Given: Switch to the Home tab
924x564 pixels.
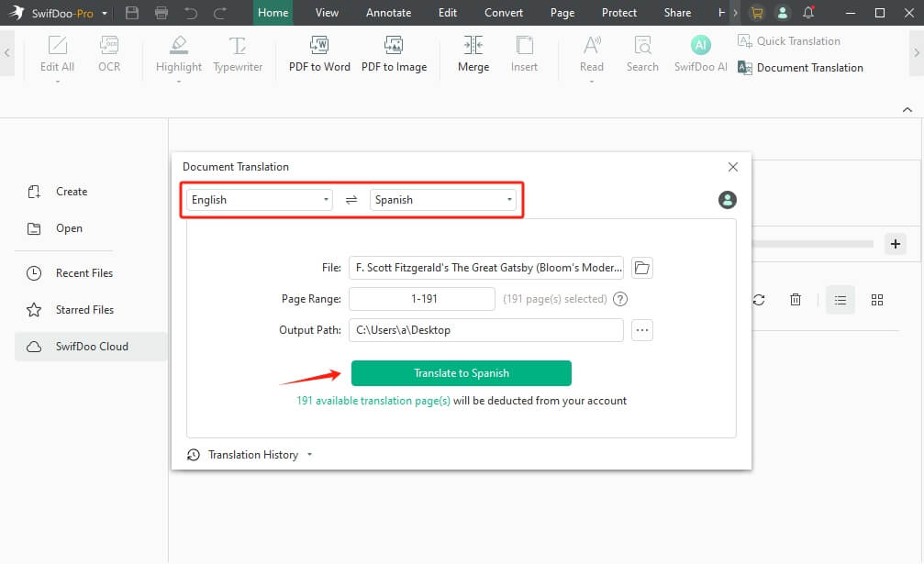Looking at the screenshot, I should 273,12.
